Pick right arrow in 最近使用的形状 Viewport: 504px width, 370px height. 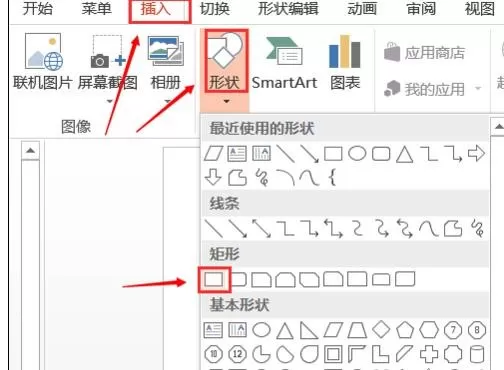[x=476, y=154]
